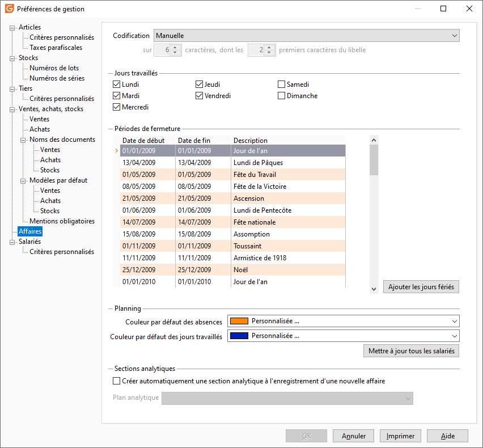Select the Armistice de 1918 row
Image resolution: width=483 pixels, height=448 pixels.
pos(233,258)
